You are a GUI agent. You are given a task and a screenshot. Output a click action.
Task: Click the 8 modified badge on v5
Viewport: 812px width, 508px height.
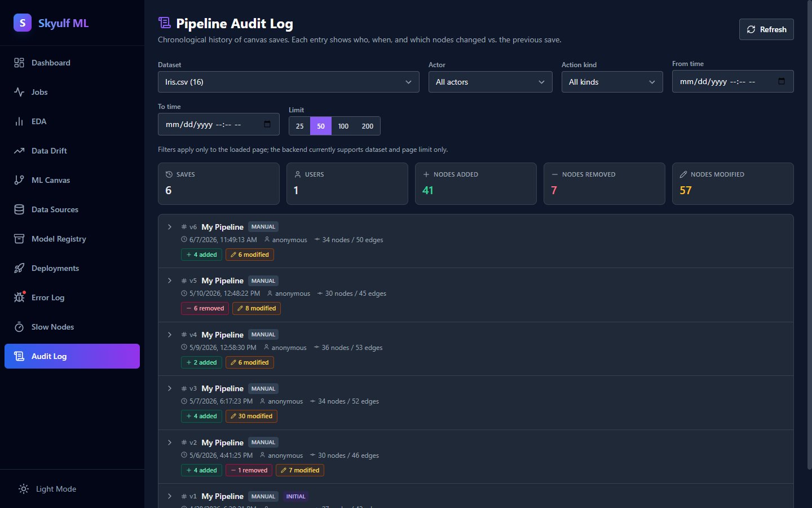(x=257, y=308)
